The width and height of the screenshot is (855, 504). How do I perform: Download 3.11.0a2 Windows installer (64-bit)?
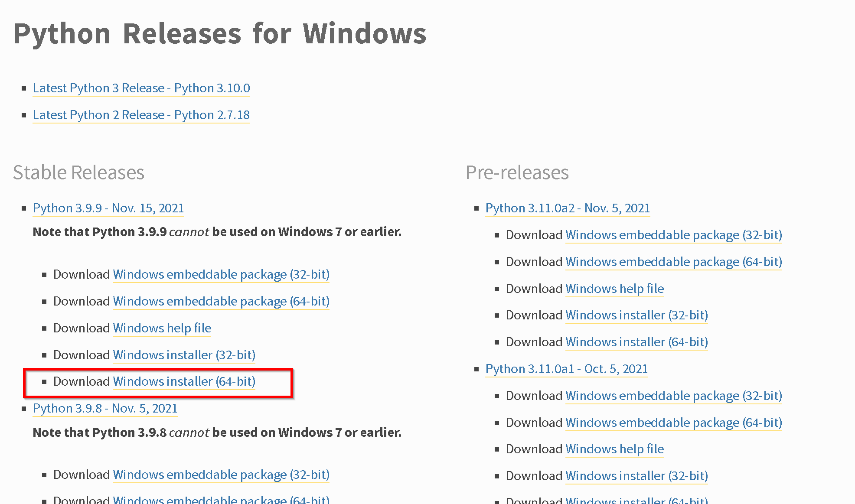(637, 342)
